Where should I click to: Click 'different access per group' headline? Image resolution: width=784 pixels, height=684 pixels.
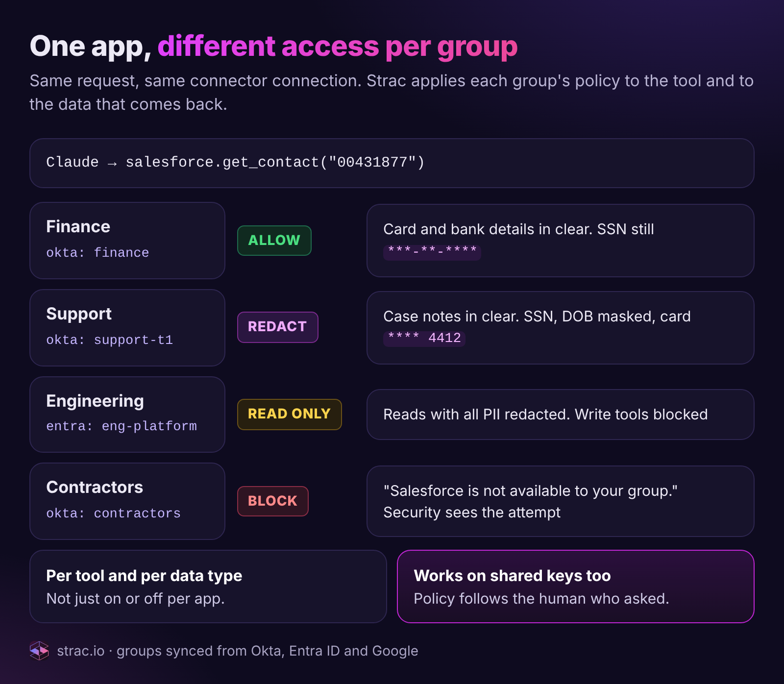[x=338, y=47]
